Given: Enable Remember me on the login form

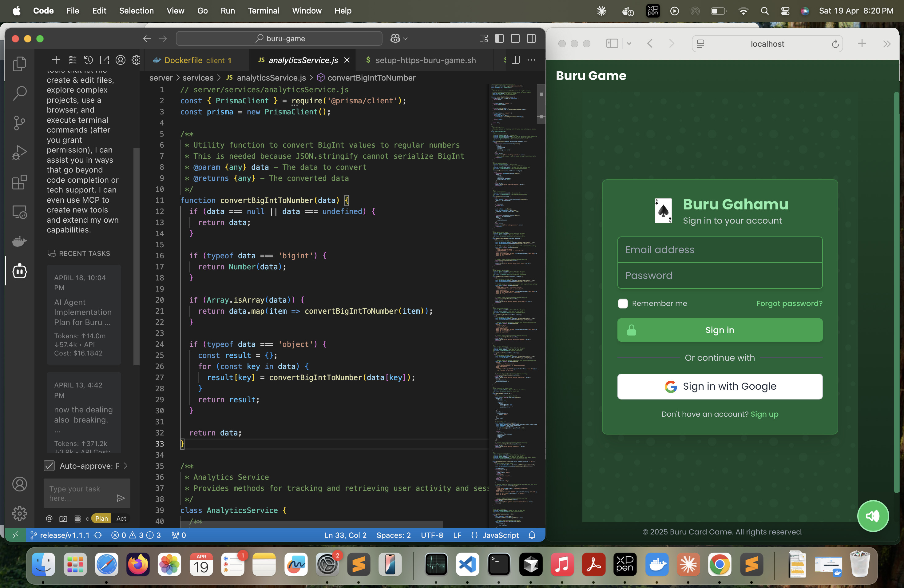Looking at the screenshot, I should coord(623,304).
